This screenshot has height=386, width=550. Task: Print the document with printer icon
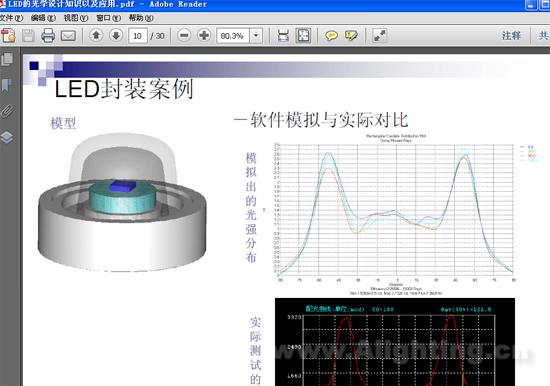point(48,35)
